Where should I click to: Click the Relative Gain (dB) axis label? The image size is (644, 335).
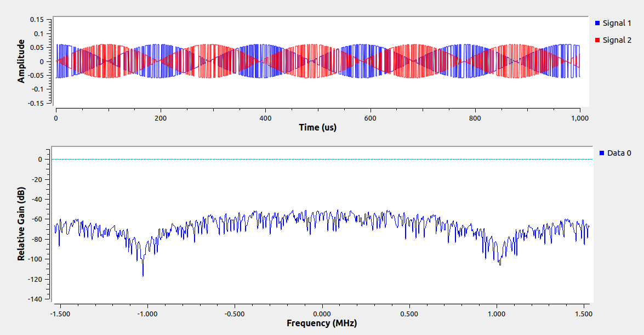(21, 224)
